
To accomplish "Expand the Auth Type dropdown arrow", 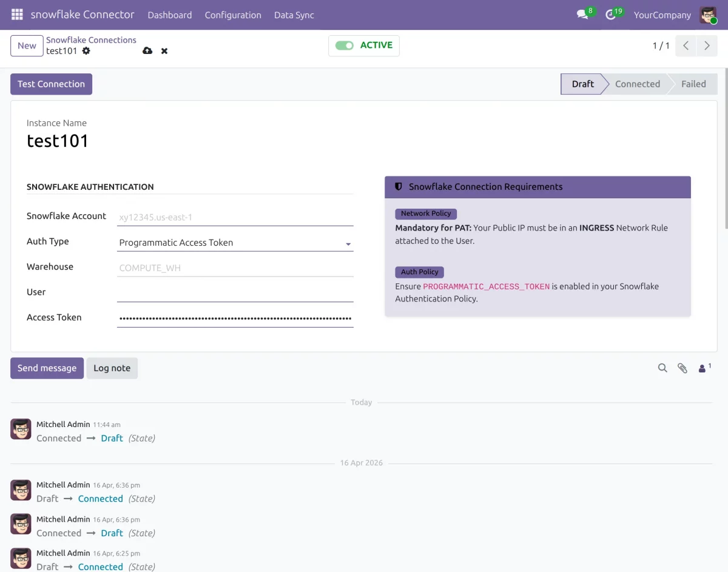I will click(x=348, y=244).
